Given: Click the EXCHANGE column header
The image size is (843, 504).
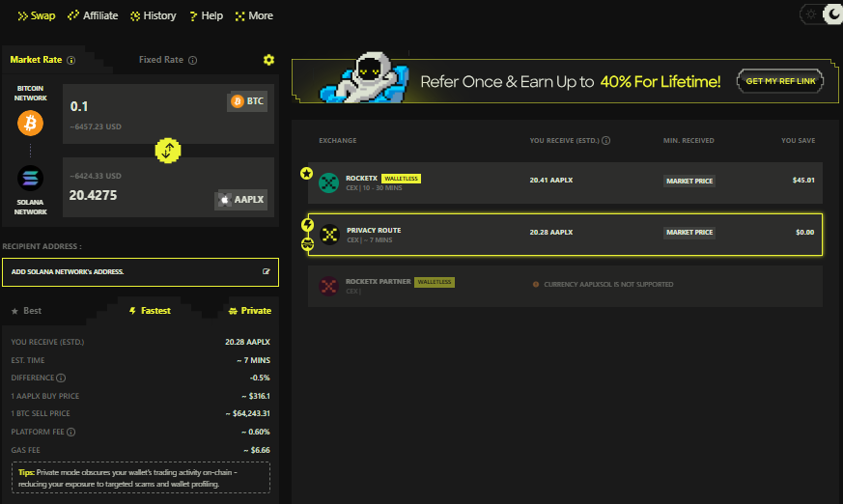Looking at the screenshot, I should [338, 140].
